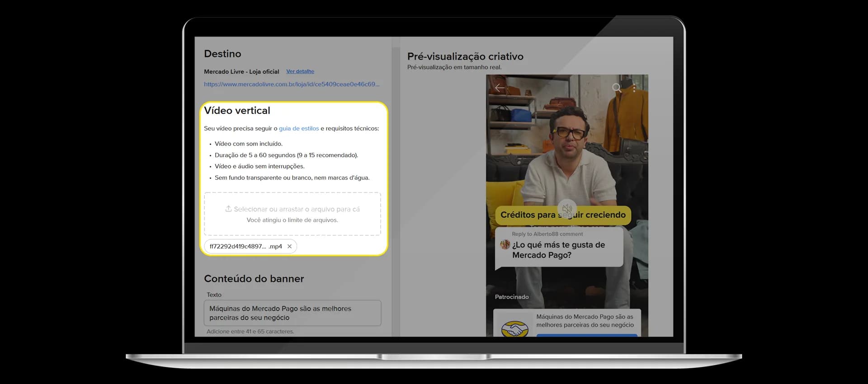The width and height of the screenshot is (868, 384).
Task: Tap the Mercado Pago handshake logo
Action: coord(514,328)
